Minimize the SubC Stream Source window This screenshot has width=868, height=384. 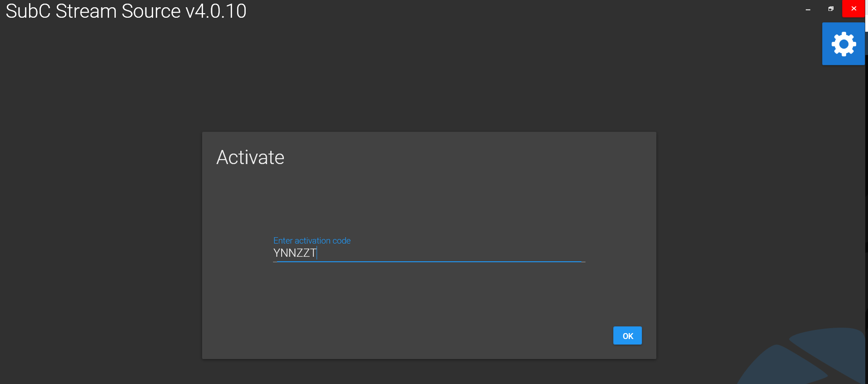click(x=808, y=9)
